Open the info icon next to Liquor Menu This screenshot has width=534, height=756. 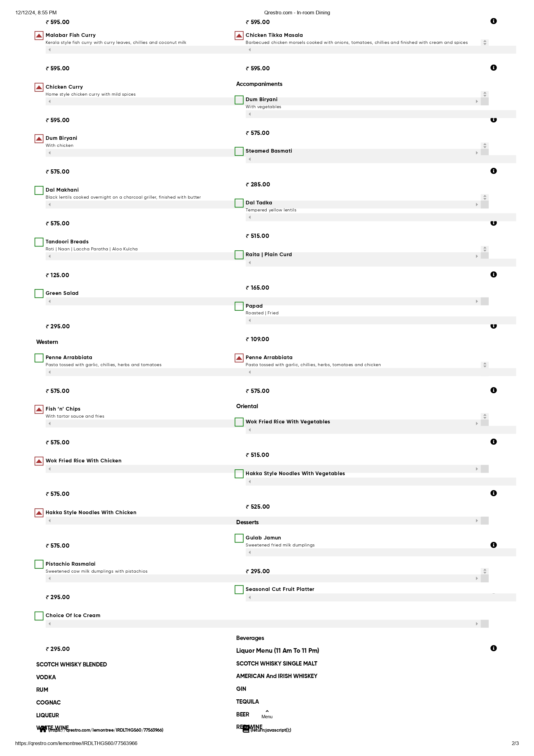[493, 648]
